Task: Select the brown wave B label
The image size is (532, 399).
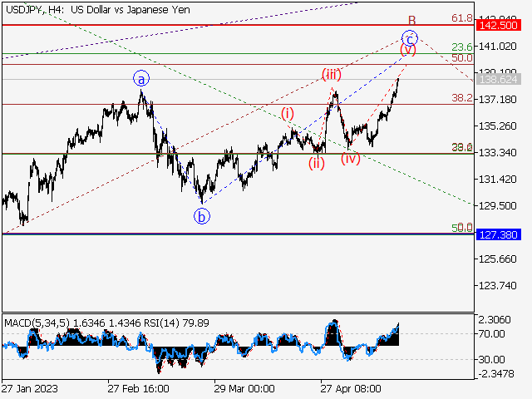Action: [412, 20]
